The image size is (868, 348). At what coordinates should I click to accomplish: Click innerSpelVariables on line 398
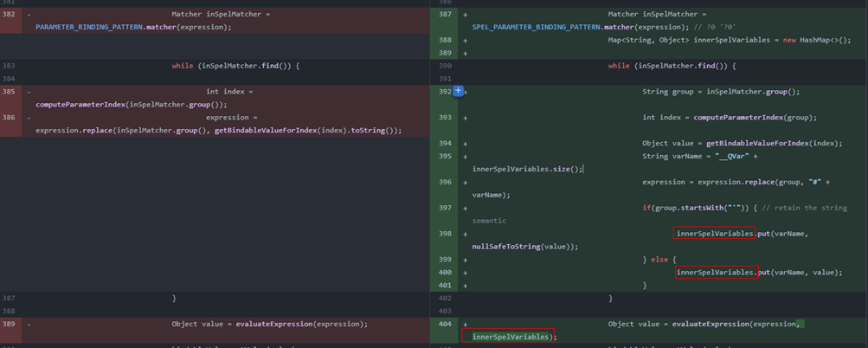715,234
